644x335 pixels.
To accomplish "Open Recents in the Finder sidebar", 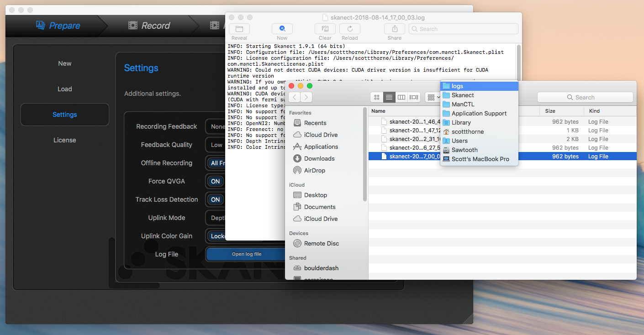I will tap(315, 123).
